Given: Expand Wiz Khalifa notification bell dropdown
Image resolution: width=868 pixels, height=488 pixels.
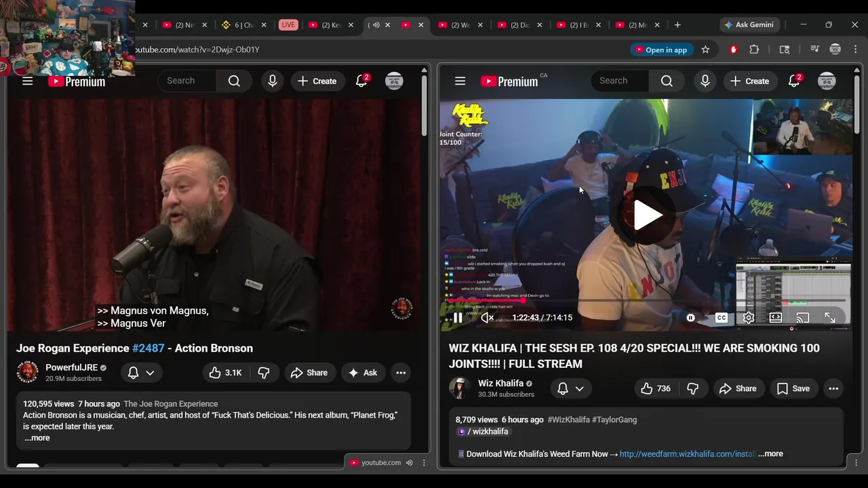Looking at the screenshot, I should point(571,388).
